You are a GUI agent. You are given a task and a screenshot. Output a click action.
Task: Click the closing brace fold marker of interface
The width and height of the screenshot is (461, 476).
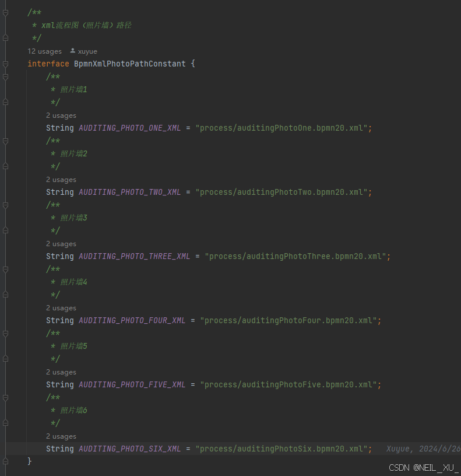point(6,461)
